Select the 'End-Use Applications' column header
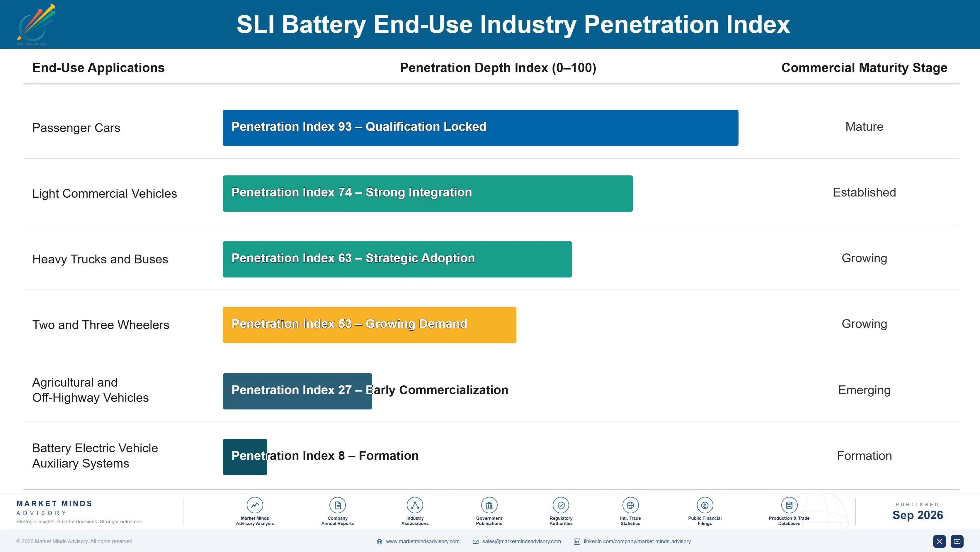980x552 pixels. [98, 68]
